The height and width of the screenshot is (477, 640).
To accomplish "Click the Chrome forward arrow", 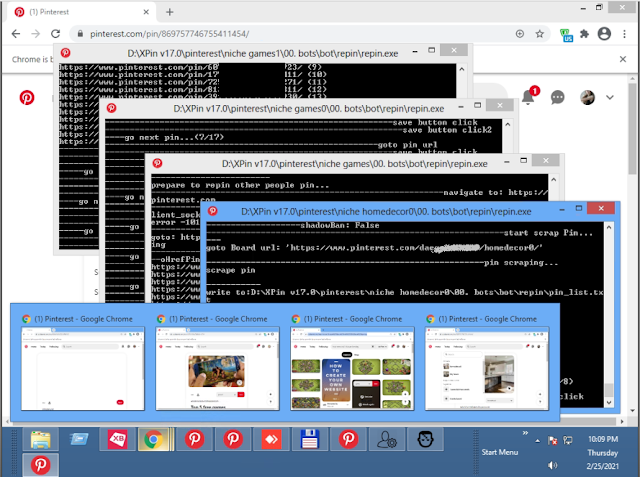I will (x=36, y=34).
